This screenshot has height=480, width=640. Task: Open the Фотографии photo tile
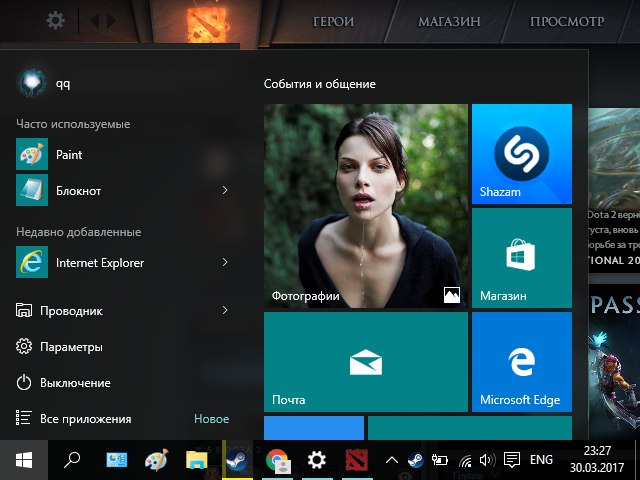(365, 205)
